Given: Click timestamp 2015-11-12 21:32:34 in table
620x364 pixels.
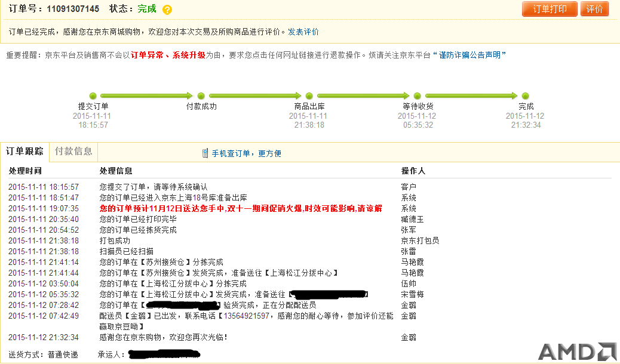Looking at the screenshot, I should [x=44, y=338].
